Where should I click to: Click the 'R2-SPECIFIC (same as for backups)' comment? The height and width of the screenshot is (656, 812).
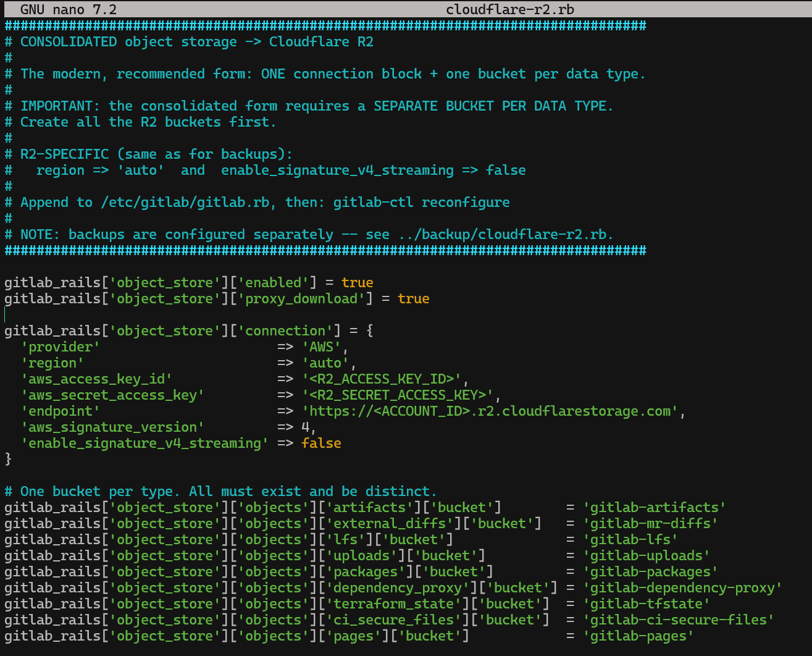148,154
